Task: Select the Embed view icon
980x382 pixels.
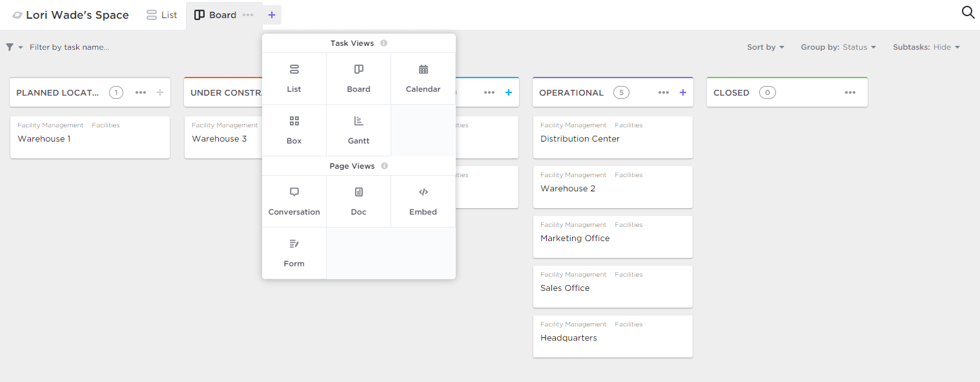Action: [423, 193]
